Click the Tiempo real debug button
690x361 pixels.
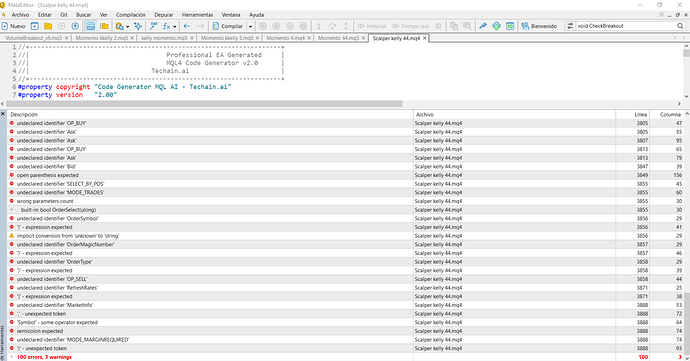click(411, 26)
